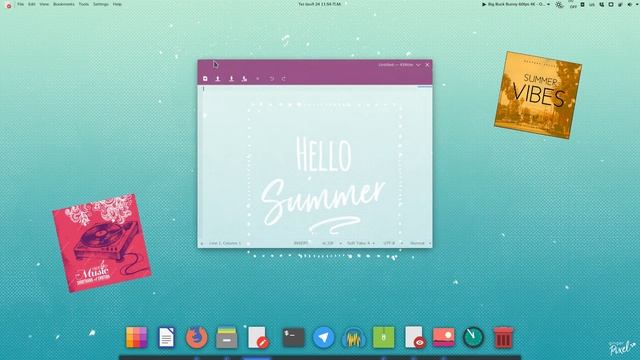The image size is (640, 360).
Task: Click the 'Line 1, Column 1' status entry
Action: (x=225, y=243)
